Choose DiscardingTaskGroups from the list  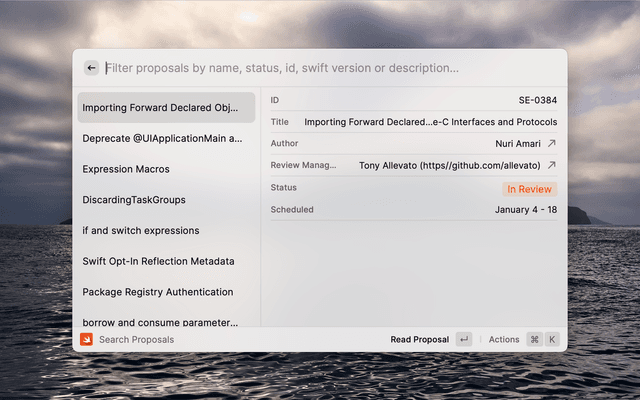click(x=134, y=200)
